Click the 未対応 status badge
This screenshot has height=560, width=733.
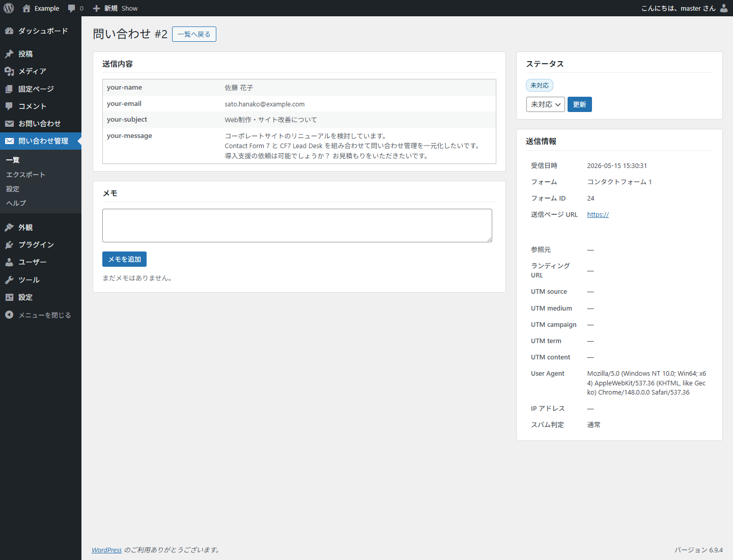(x=540, y=86)
